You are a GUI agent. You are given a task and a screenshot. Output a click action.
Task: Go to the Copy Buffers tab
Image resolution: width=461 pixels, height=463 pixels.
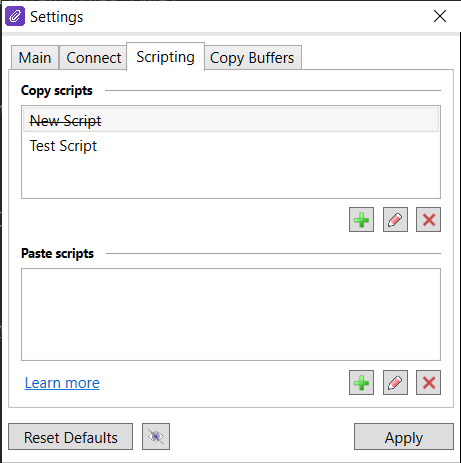pyautogui.click(x=252, y=58)
